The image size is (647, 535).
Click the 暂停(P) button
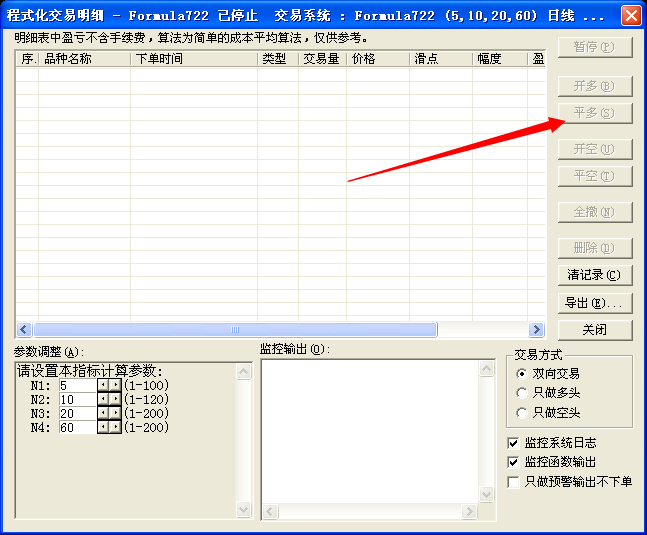[x=595, y=47]
